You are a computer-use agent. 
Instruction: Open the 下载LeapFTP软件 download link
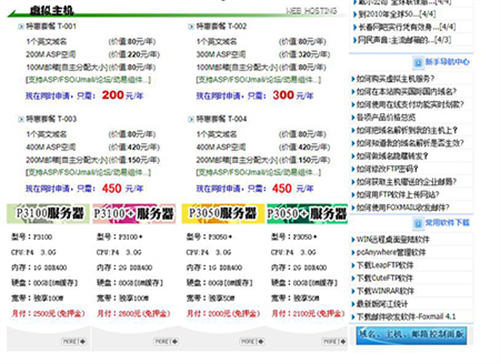385,265
